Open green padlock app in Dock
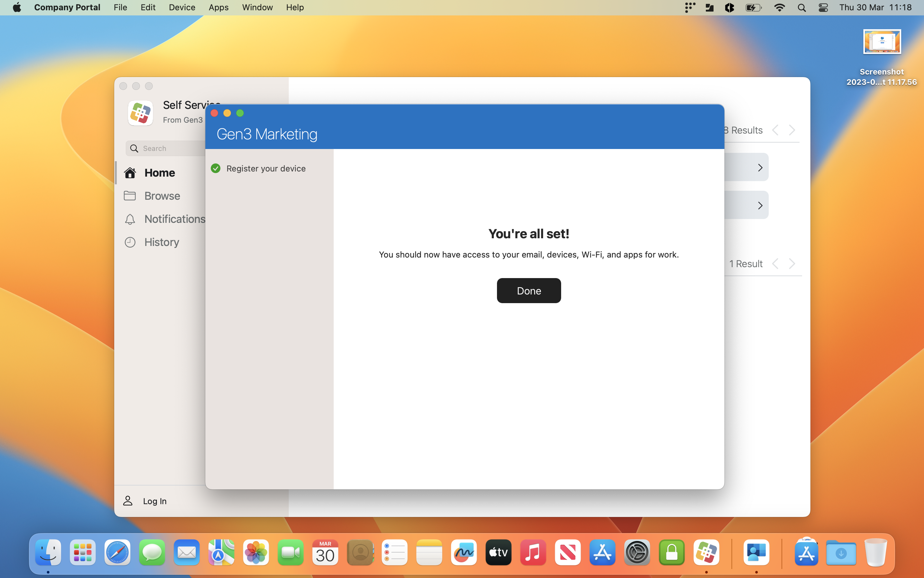 (672, 552)
